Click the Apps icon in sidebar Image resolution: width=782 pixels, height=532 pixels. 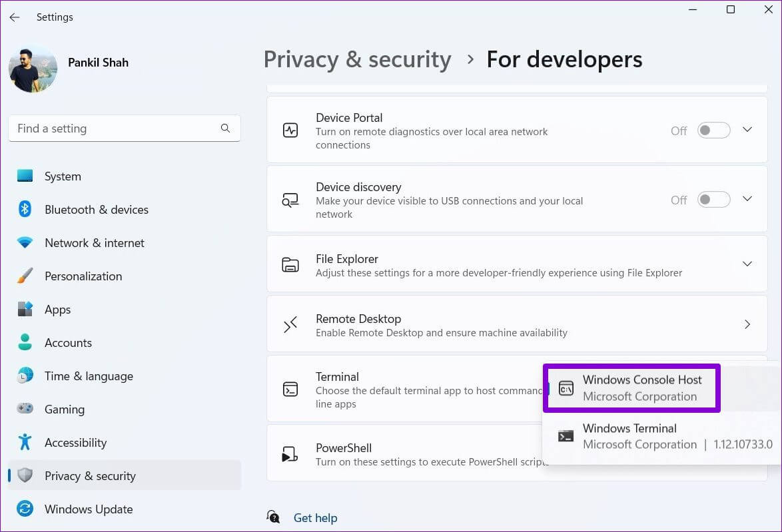(x=25, y=309)
